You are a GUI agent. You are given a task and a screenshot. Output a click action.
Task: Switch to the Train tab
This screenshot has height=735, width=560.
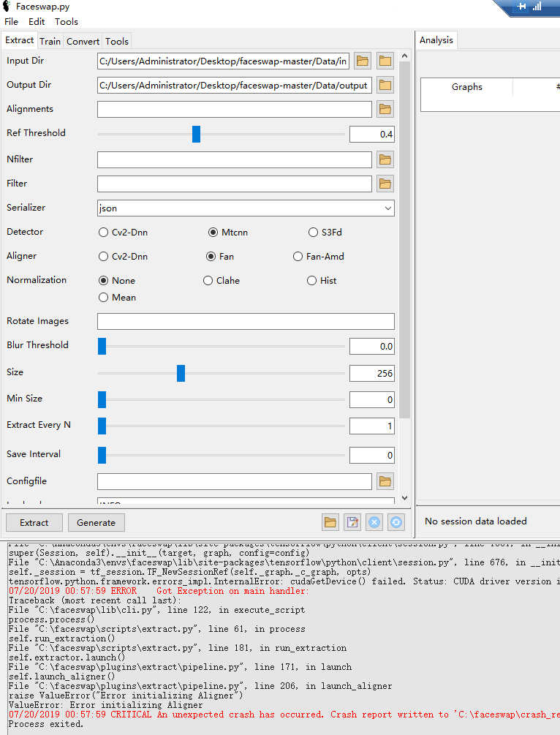(x=50, y=41)
